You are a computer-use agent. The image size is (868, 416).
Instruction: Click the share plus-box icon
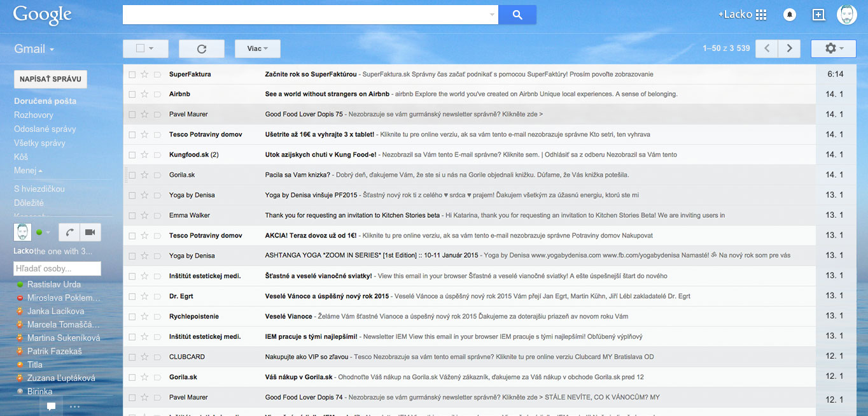point(818,15)
